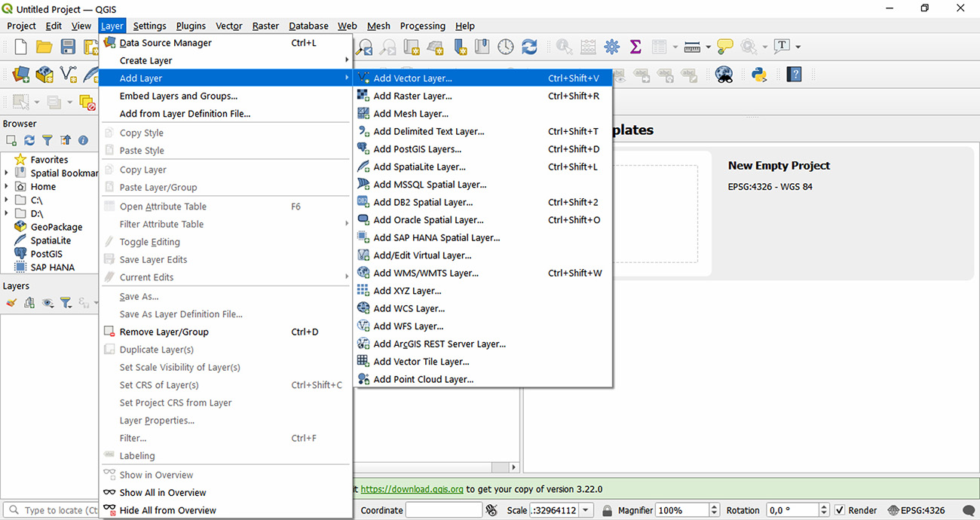980x520 pixels.
Task: Filter legend funnel icon in Layers panel
Action: [66, 303]
